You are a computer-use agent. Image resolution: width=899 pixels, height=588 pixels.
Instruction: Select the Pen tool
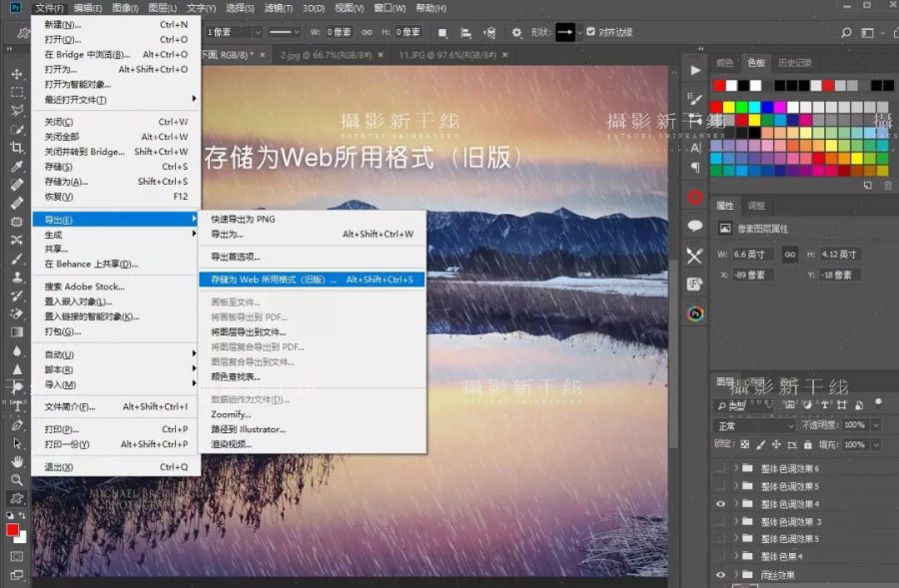point(17,424)
